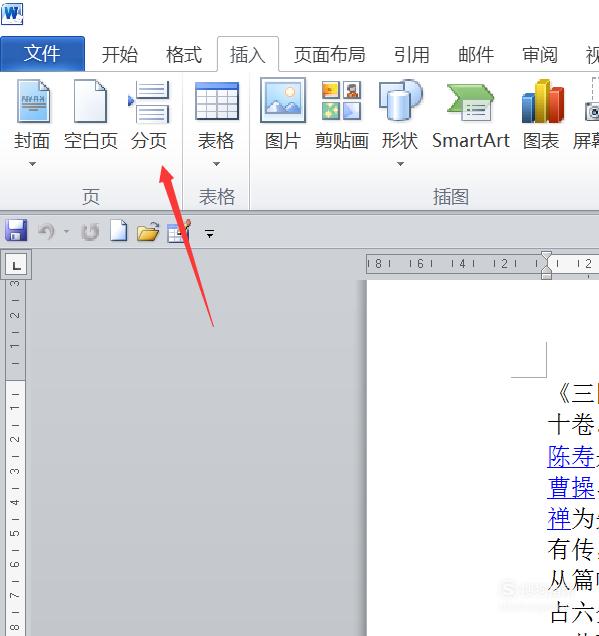Click the 表格 table icon
The image size is (599, 636).
(x=217, y=101)
